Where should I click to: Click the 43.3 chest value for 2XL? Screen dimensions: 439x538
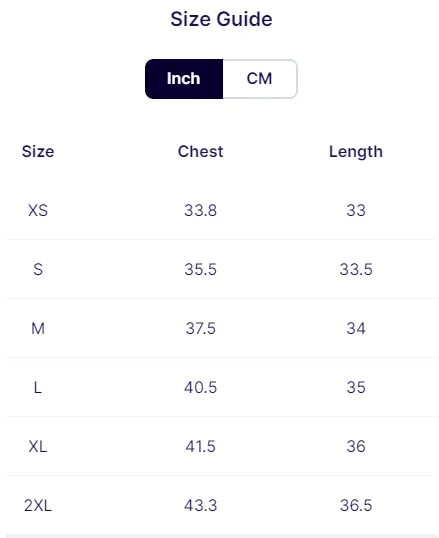(x=200, y=506)
